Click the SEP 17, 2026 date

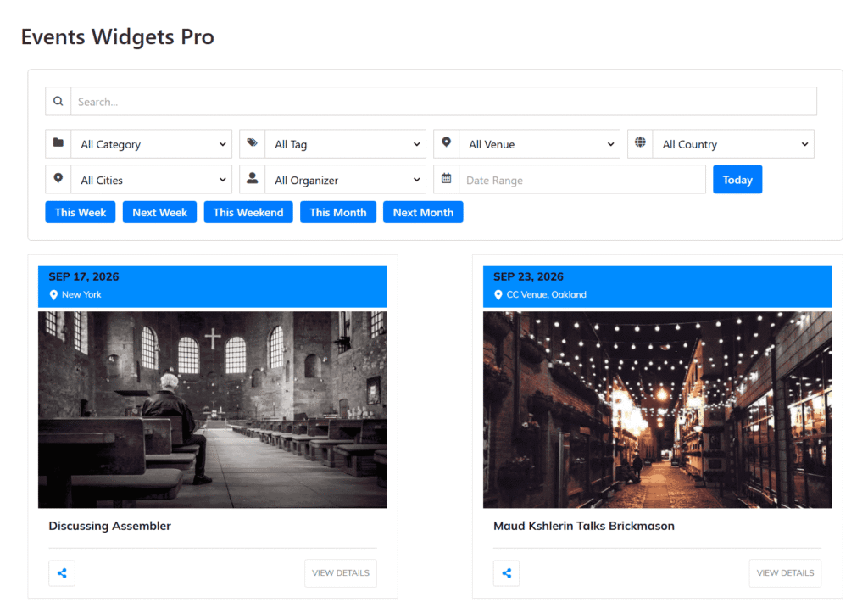(x=84, y=276)
